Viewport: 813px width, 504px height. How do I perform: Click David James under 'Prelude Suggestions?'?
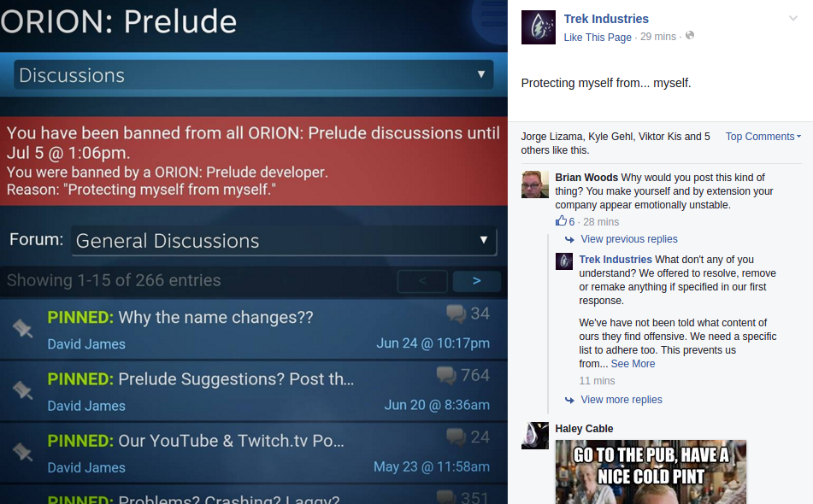click(x=86, y=406)
